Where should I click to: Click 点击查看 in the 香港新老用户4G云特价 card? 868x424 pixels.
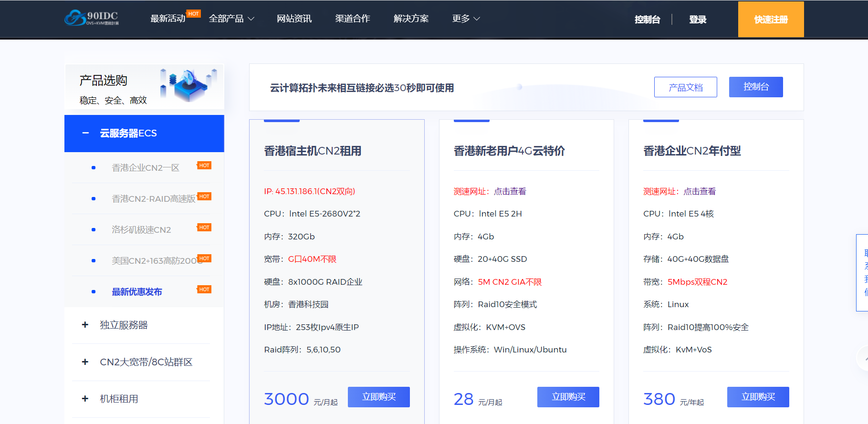510,191
